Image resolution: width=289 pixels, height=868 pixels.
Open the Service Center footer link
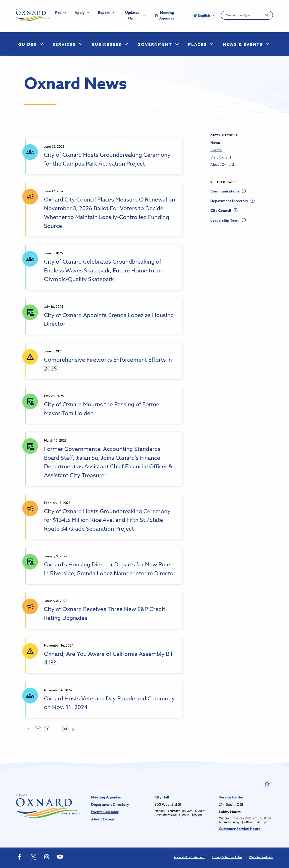[231, 797]
